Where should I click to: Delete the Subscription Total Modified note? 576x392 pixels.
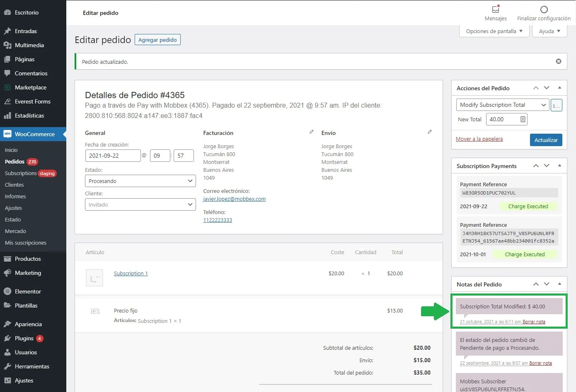coord(534,322)
